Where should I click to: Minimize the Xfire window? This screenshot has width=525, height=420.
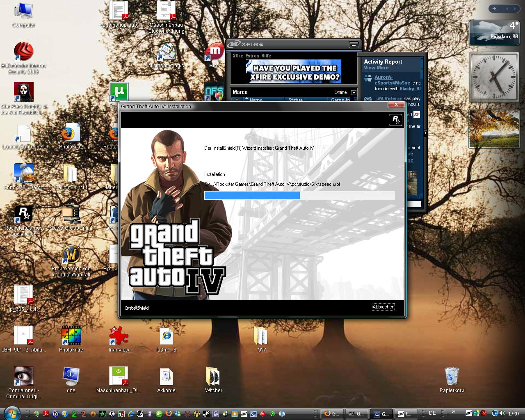[354, 44]
